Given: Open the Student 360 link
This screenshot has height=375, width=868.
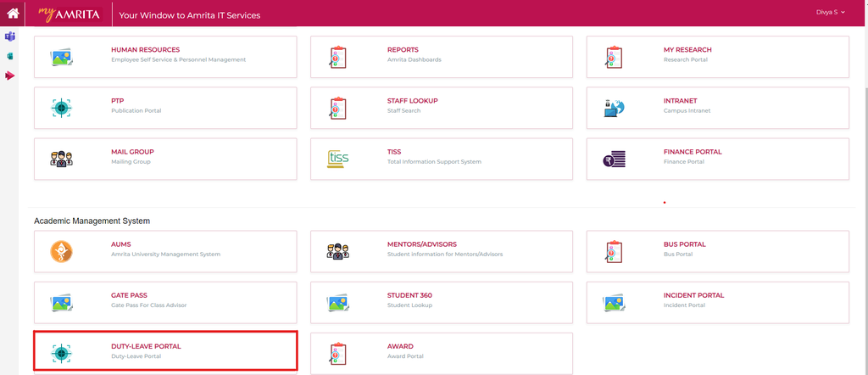Looking at the screenshot, I should point(409,295).
